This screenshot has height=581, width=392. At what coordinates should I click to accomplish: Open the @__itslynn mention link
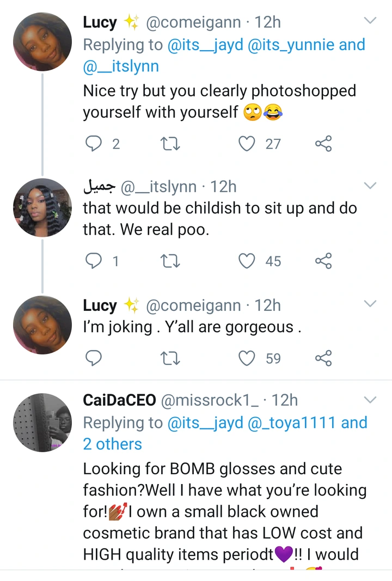(121, 66)
